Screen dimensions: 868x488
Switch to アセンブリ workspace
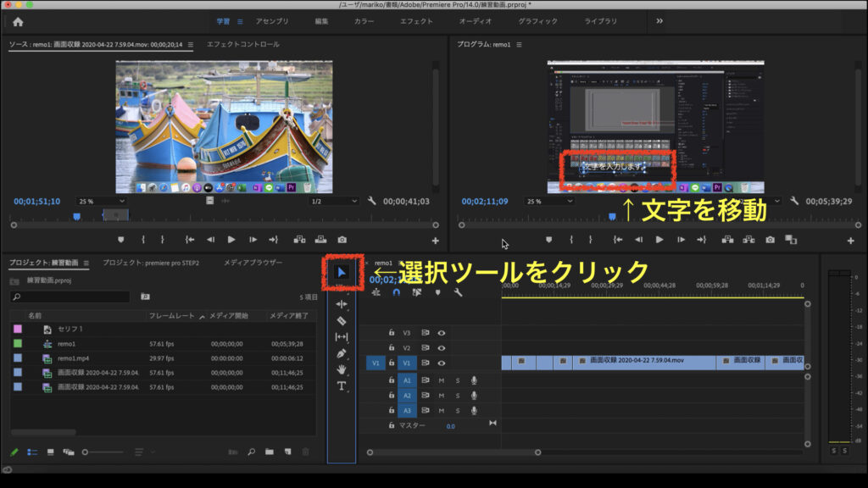(272, 21)
